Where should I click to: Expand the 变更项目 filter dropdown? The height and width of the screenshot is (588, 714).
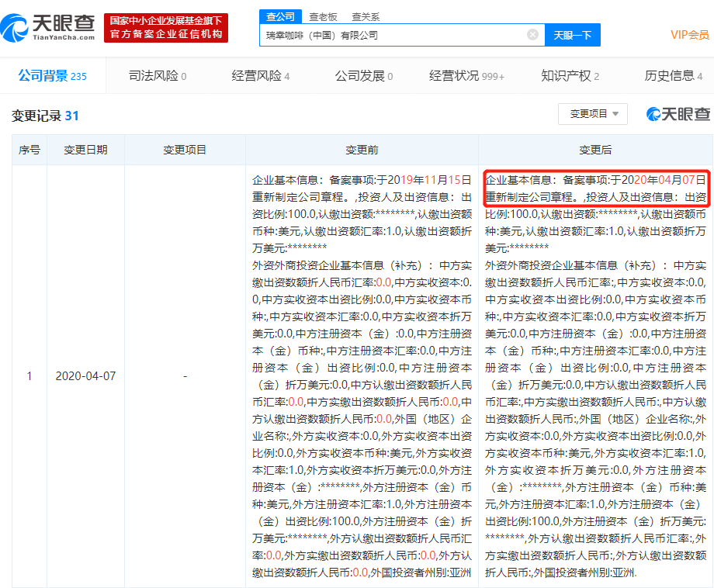[x=593, y=114]
